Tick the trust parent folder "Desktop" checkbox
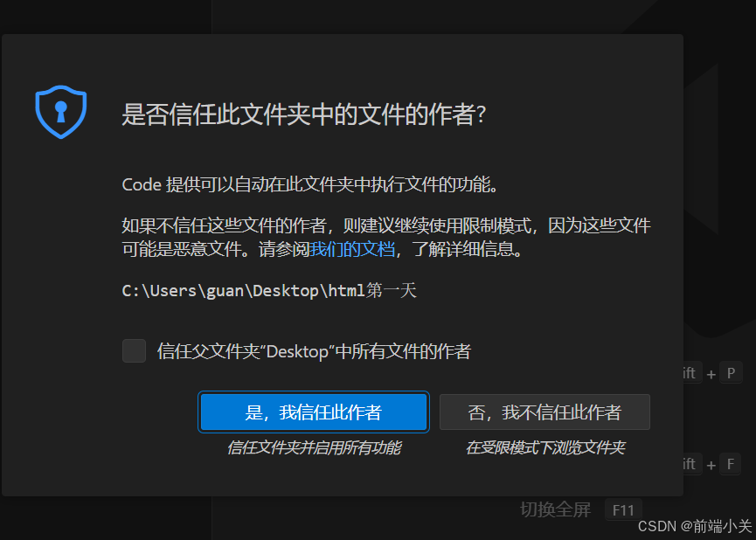 (x=134, y=350)
